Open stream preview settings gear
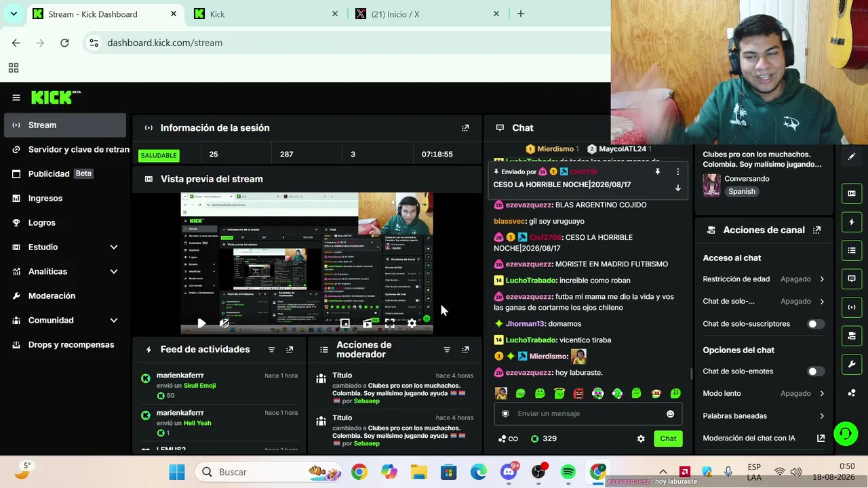 pyautogui.click(x=412, y=323)
